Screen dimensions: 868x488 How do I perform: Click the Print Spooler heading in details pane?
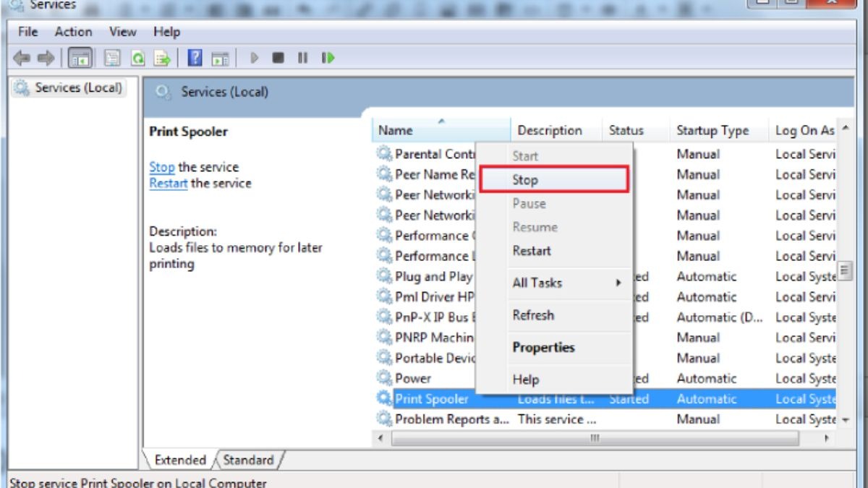click(188, 132)
